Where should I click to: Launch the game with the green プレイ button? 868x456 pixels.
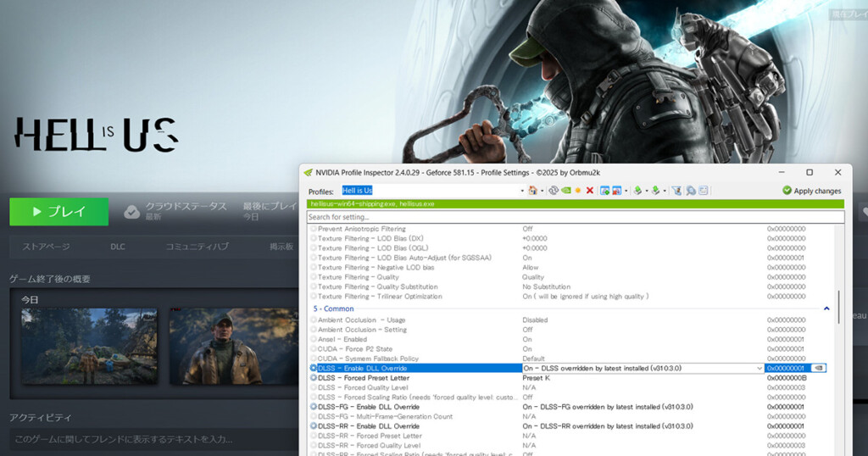[x=58, y=211]
